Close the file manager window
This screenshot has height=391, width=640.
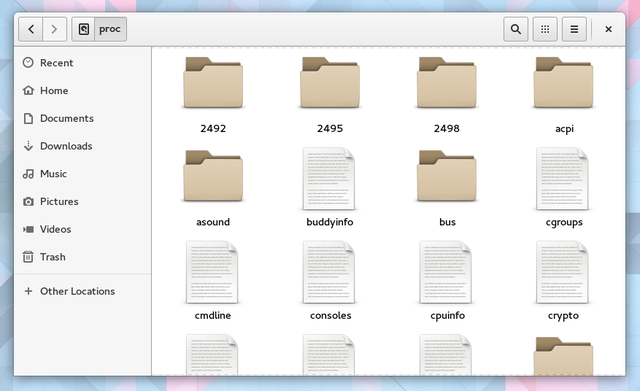tap(609, 29)
